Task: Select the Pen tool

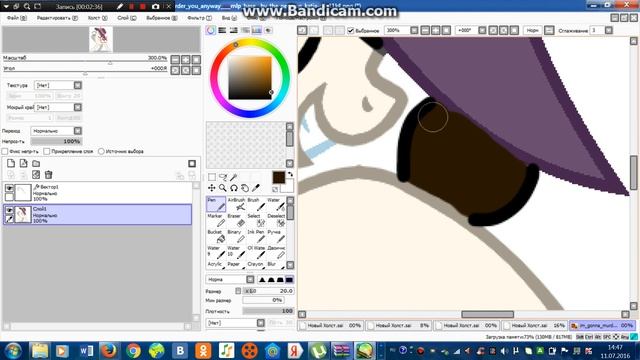Action: 216,204
